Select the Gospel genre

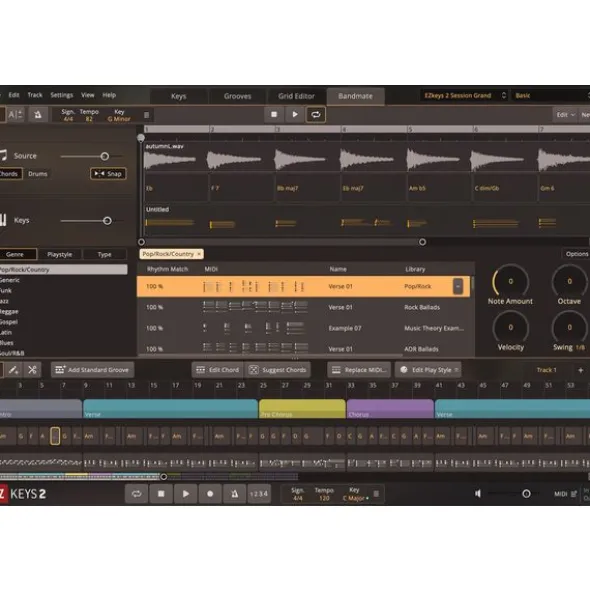click(x=9, y=322)
